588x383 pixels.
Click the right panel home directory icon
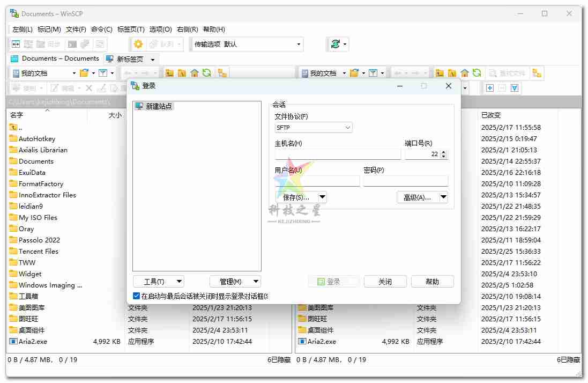[465, 73]
